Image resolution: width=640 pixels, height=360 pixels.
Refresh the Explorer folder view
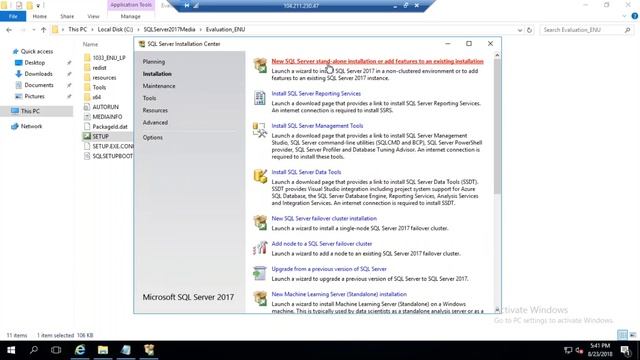pos(529,30)
